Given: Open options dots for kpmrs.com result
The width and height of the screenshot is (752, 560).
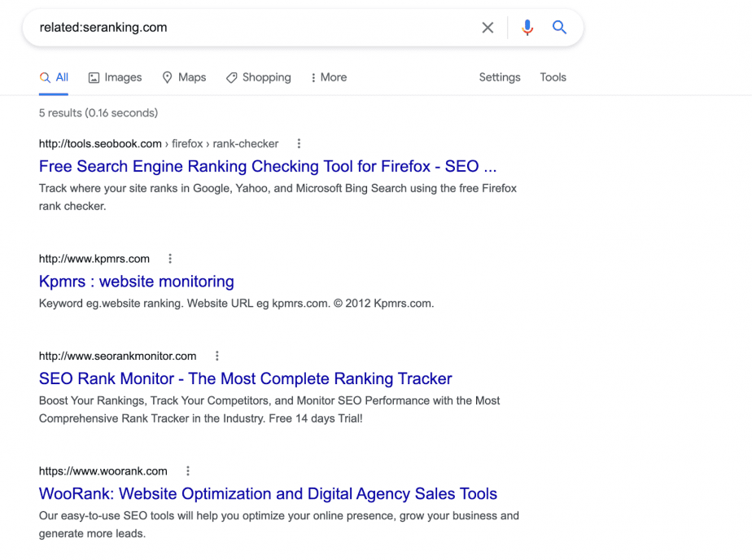Looking at the screenshot, I should click(x=170, y=258).
